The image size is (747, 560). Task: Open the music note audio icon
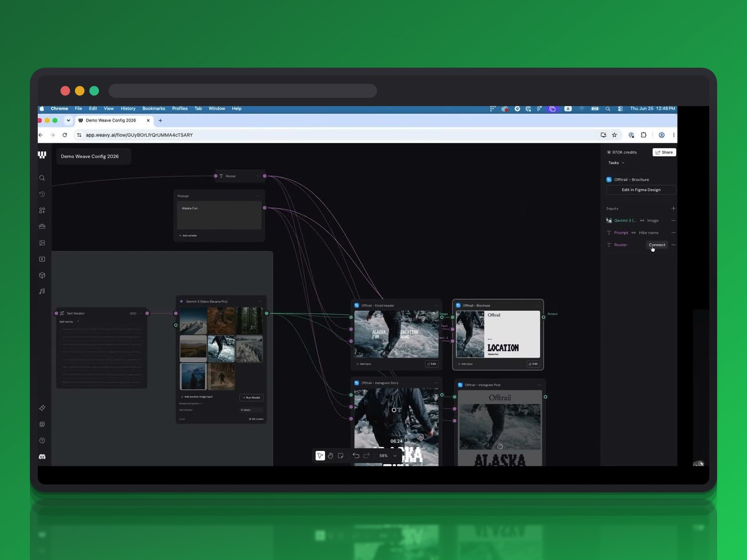pyautogui.click(x=42, y=291)
